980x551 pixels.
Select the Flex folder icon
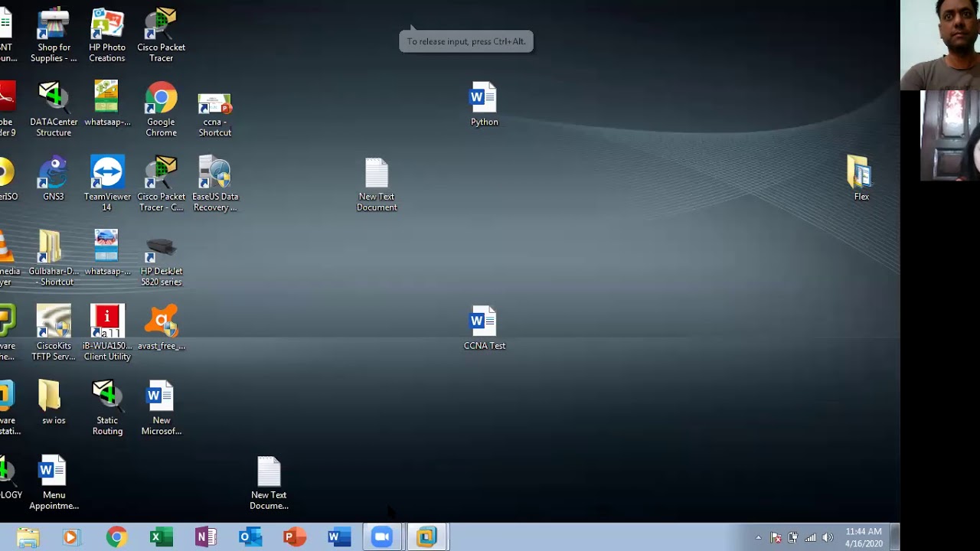tap(861, 179)
